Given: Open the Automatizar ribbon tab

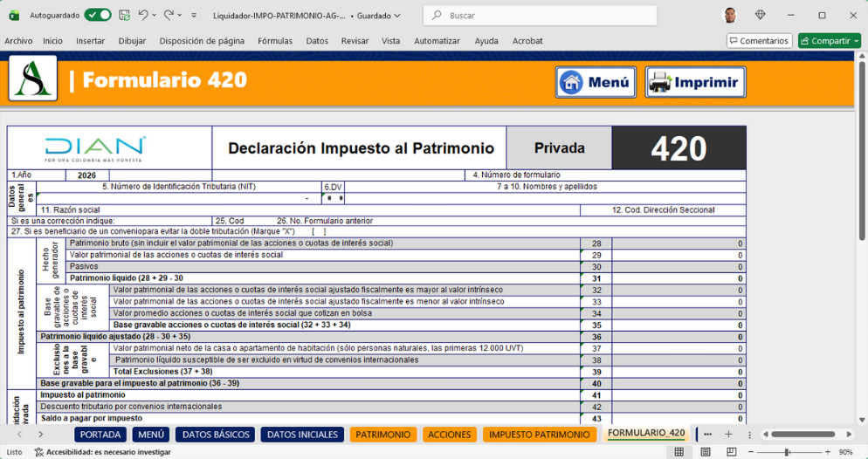Looking at the screenshot, I should tap(437, 41).
